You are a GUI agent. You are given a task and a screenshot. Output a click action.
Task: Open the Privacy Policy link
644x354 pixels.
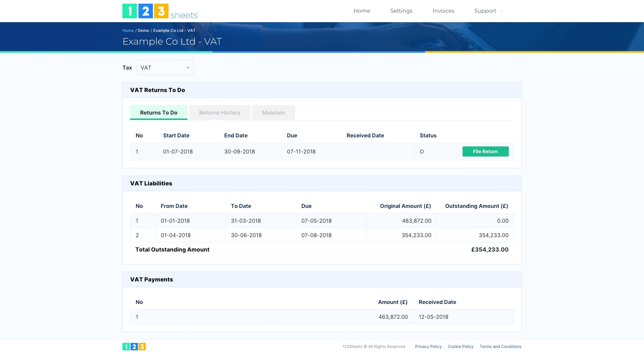[428, 346]
